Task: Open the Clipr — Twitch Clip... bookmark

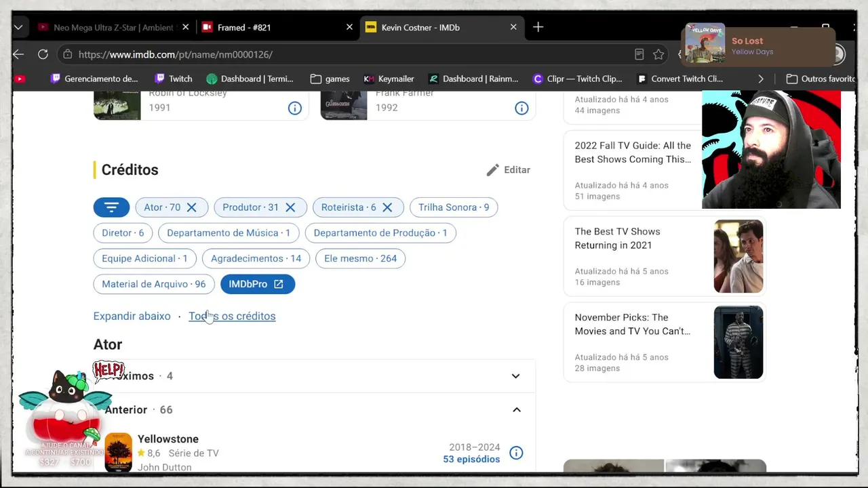Action: coord(577,79)
